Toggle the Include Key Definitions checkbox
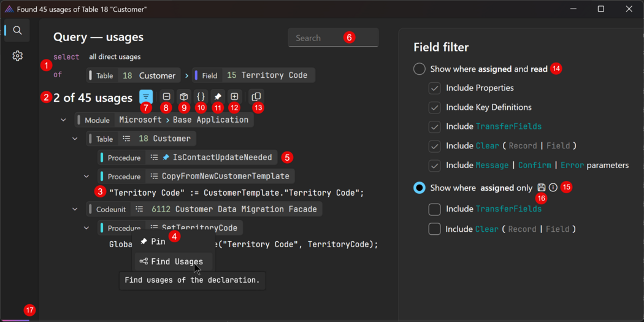This screenshot has height=322, width=644. (435, 107)
